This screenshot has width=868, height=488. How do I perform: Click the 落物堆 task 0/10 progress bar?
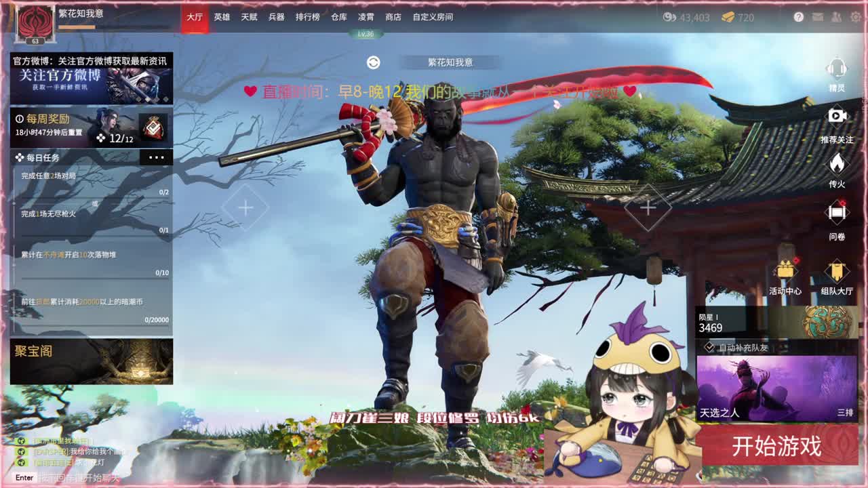(95, 277)
